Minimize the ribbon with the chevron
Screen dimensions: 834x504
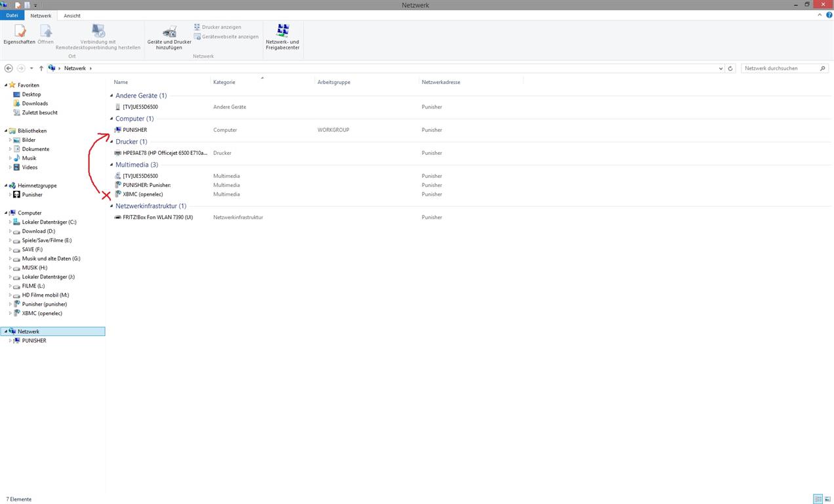tap(820, 15)
